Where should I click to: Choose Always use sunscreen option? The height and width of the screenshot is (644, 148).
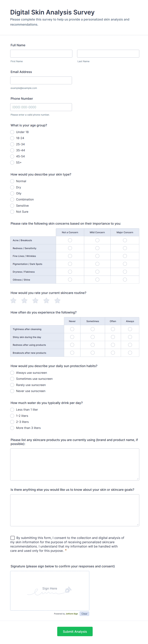[12, 373]
